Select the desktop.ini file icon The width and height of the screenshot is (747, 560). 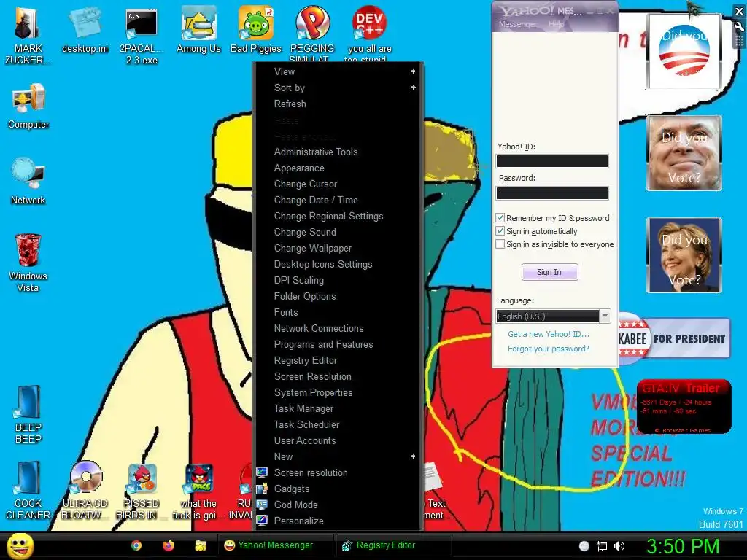click(85, 29)
